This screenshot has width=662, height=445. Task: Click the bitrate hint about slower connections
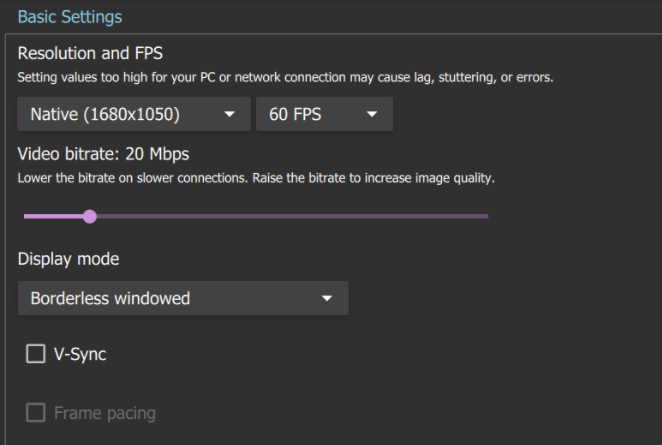click(x=256, y=179)
